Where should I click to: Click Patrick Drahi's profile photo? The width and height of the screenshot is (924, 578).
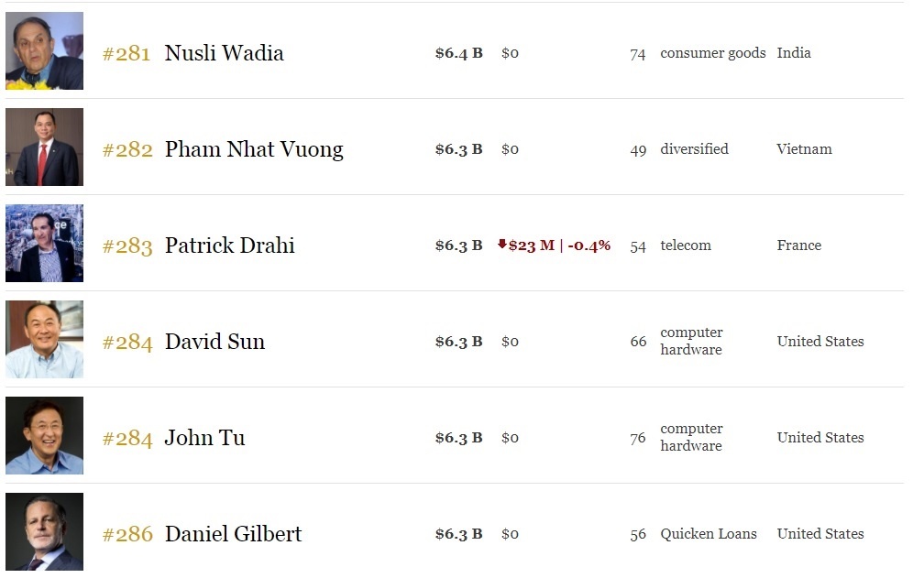pos(44,244)
